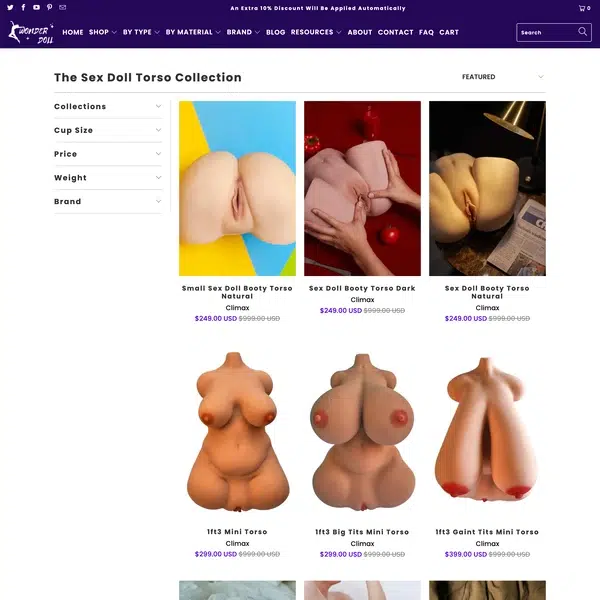Open the FAQ page

426,32
